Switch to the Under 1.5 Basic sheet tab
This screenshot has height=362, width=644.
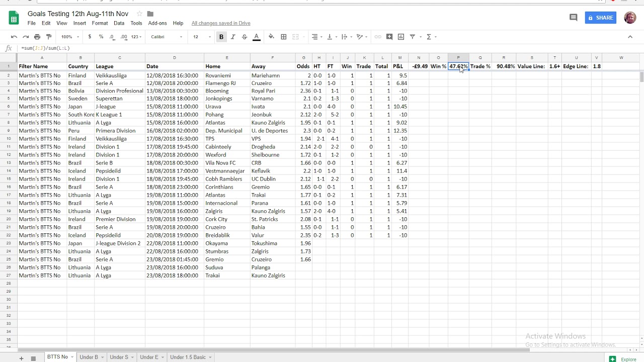click(x=188, y=357)
